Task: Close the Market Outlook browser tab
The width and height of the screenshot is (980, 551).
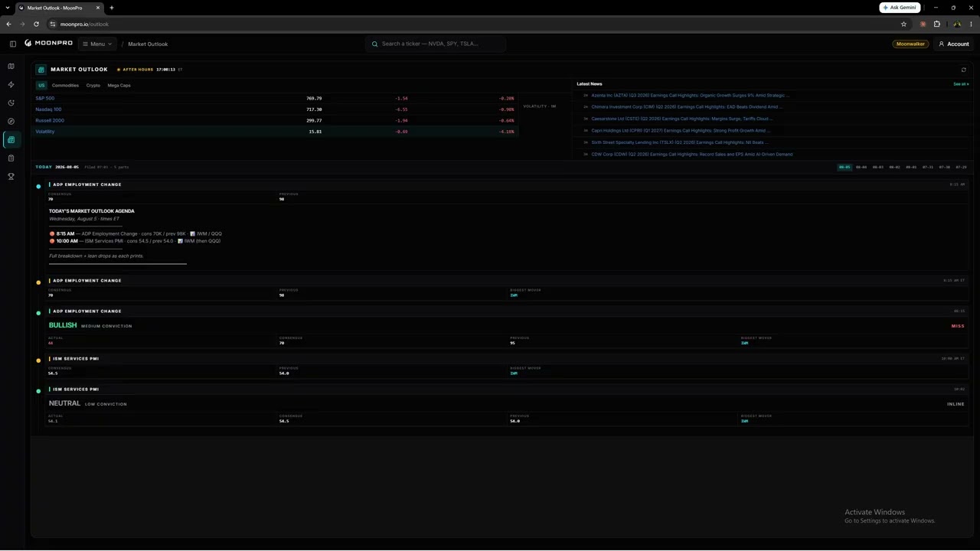Action: pyautogui.click(x=98, y=8)
